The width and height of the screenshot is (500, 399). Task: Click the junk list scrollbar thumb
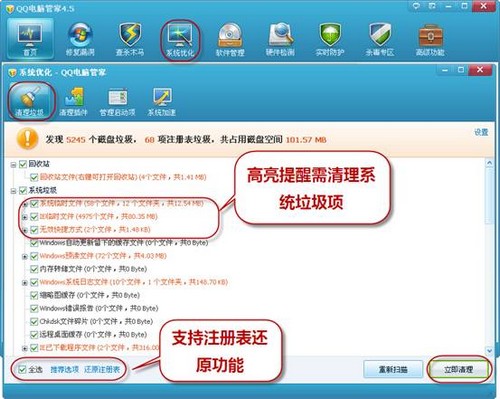pyautogui.click(x=489, y=196)
